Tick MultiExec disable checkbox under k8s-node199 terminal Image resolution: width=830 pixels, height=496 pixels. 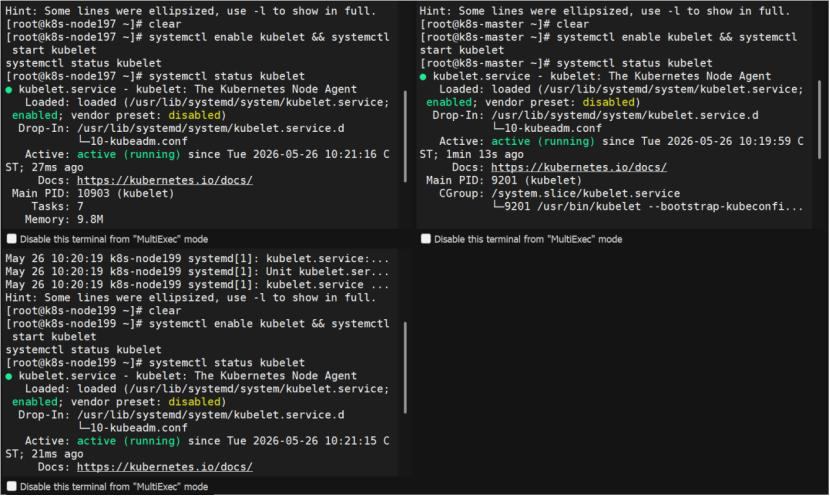click(12, 486)
